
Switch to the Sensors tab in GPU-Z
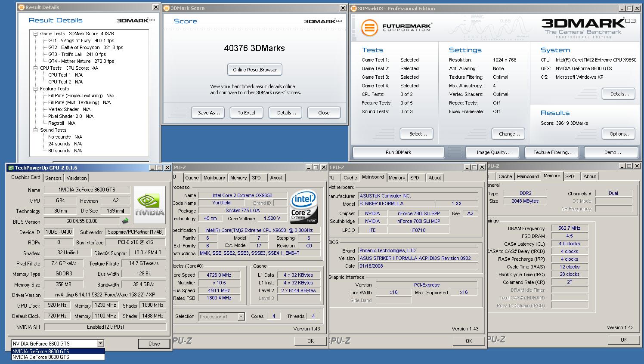(x=53, y=178)
